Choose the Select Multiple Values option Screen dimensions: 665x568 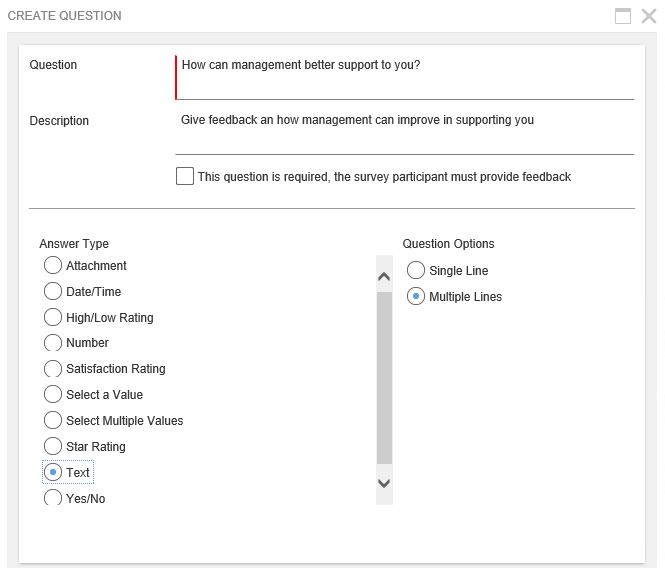pos(53,421)
